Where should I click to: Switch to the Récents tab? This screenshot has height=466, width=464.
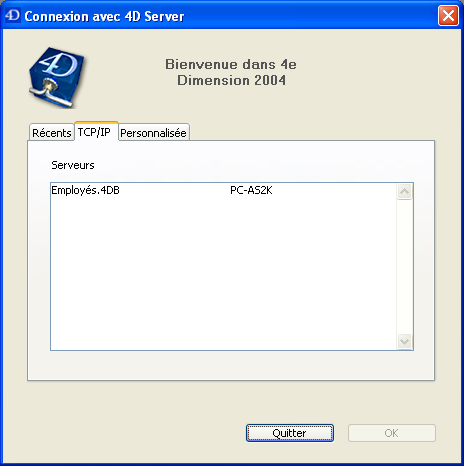click(x=52, y=133)
